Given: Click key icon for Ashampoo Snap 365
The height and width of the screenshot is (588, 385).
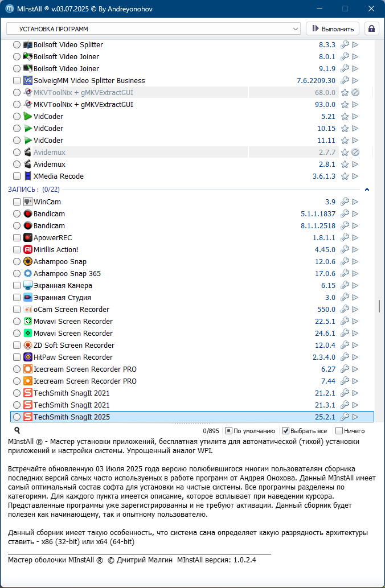Looking at the screenshot, I should [345, 274].
